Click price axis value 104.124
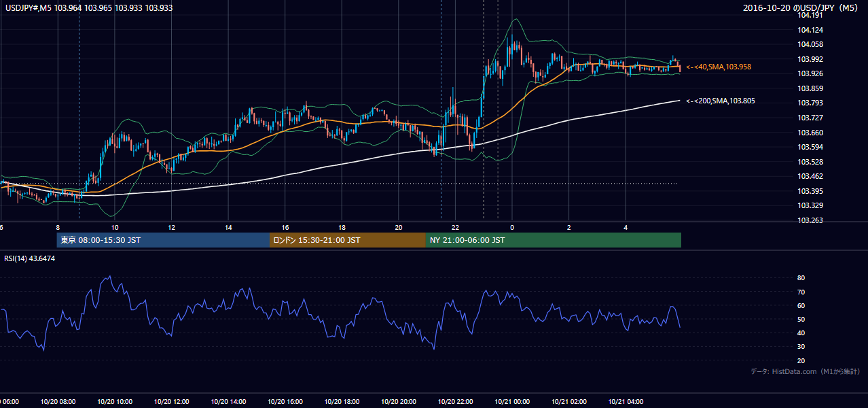 click(x=811, y=30)
